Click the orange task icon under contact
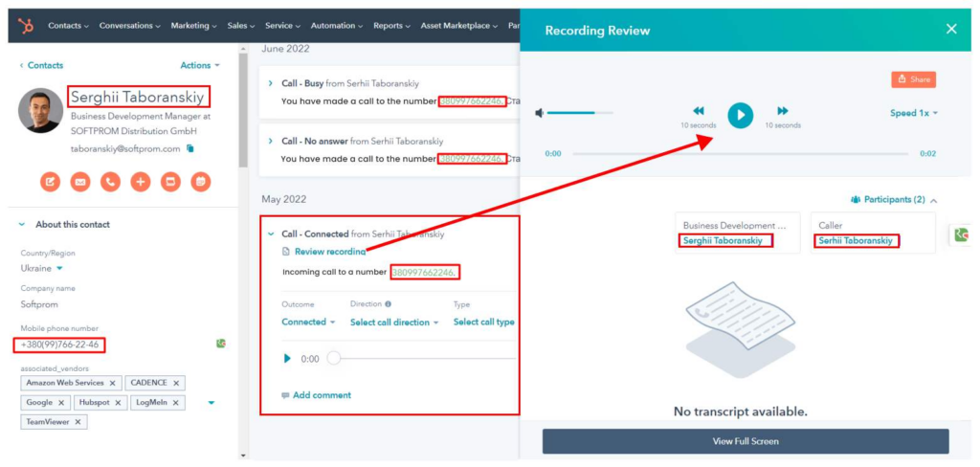This screenshot has height=467, width=980. [x=170, y=182]
